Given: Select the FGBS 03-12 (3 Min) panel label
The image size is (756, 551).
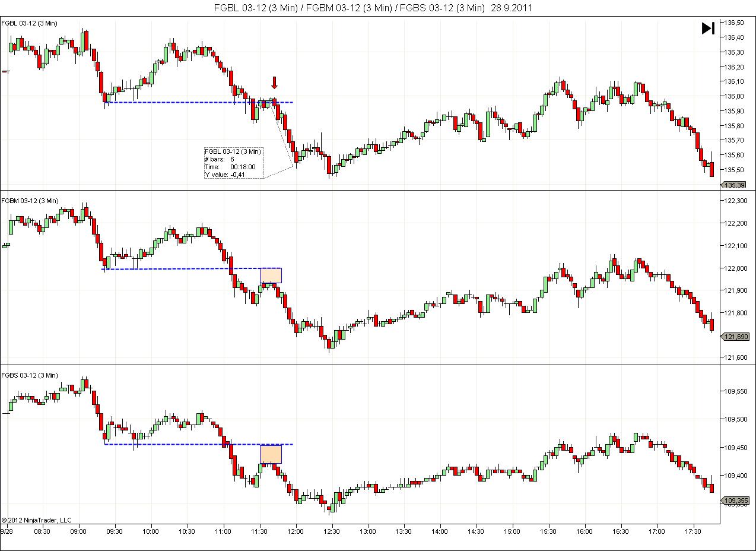Looking at the screenshot, I should click(30, 375).
